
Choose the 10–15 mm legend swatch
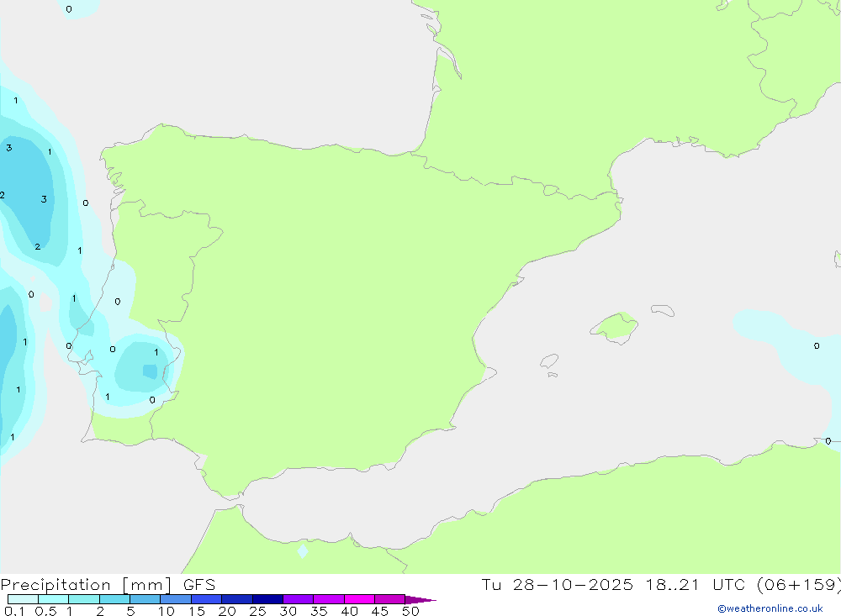(176, 599)
